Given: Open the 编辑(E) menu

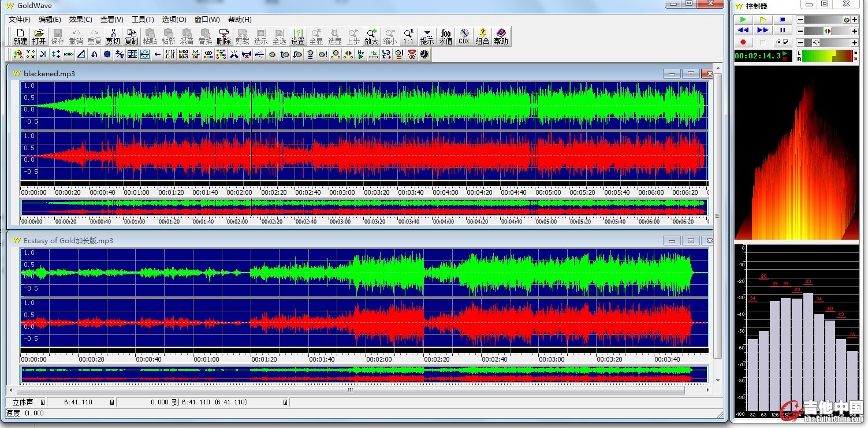Looking at the screenshot, I should [x=50, y=20].
